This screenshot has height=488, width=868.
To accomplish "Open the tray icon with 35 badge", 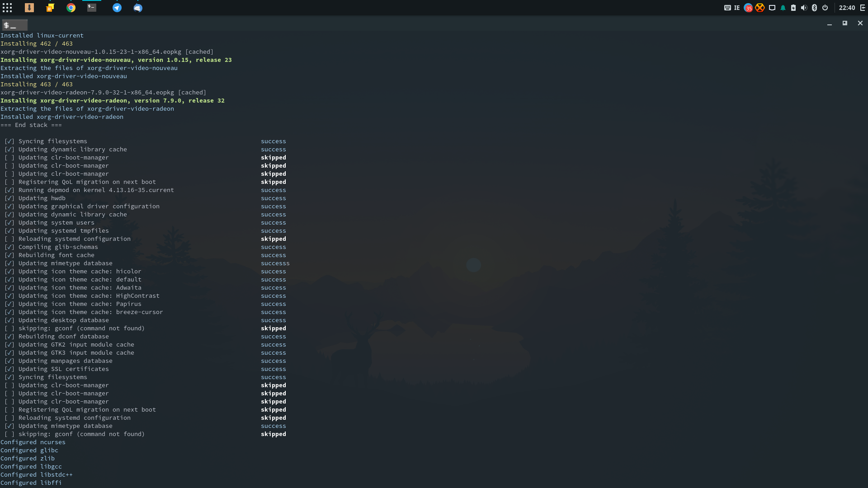I will click(748, 8).
